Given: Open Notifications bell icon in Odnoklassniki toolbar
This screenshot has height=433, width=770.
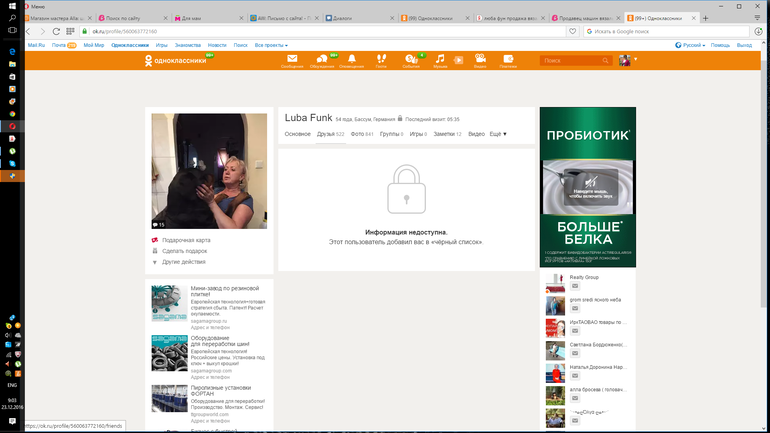Looking at the screenshot, I should [352, 60].
